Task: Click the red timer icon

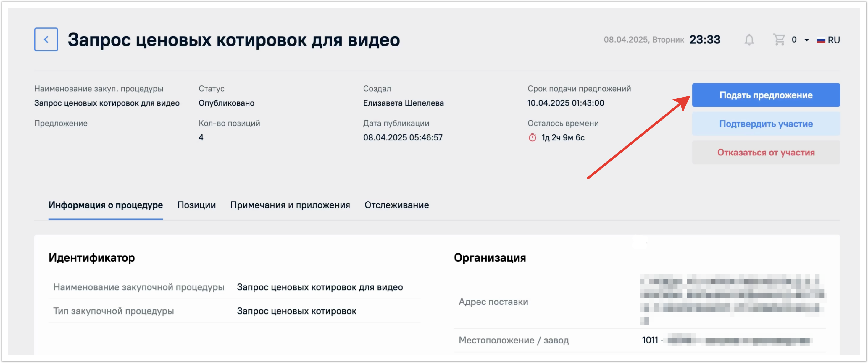Action: (x=532, y=137)
